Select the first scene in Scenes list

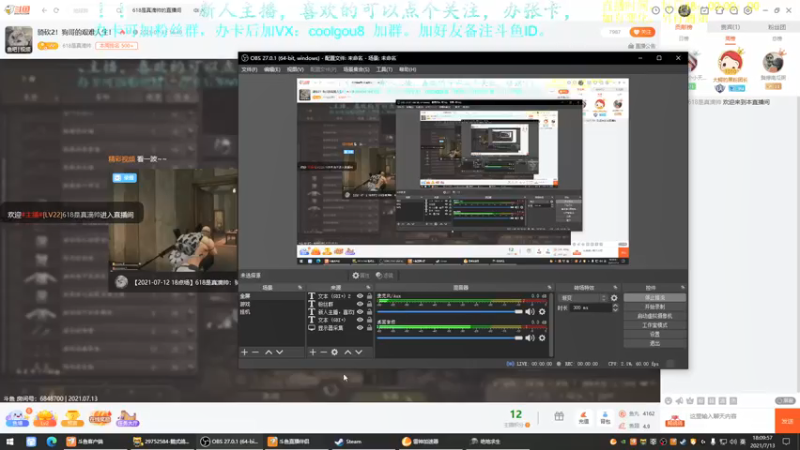tap(271, 296)
